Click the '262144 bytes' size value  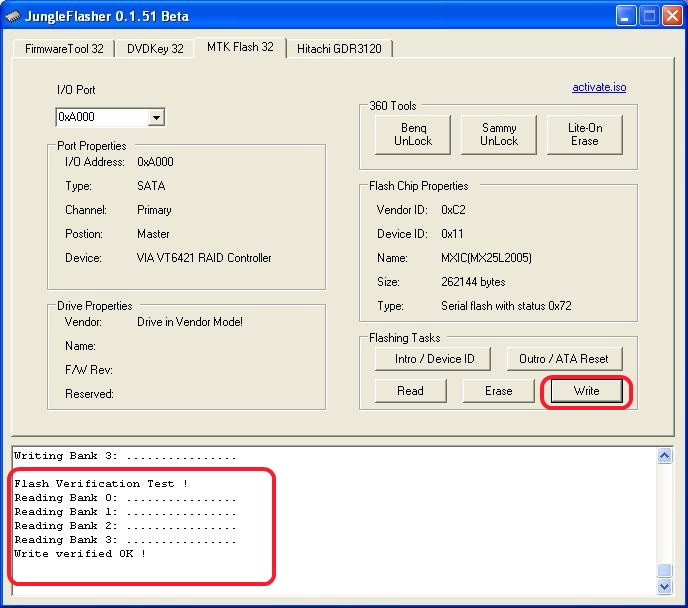point(473,282)
